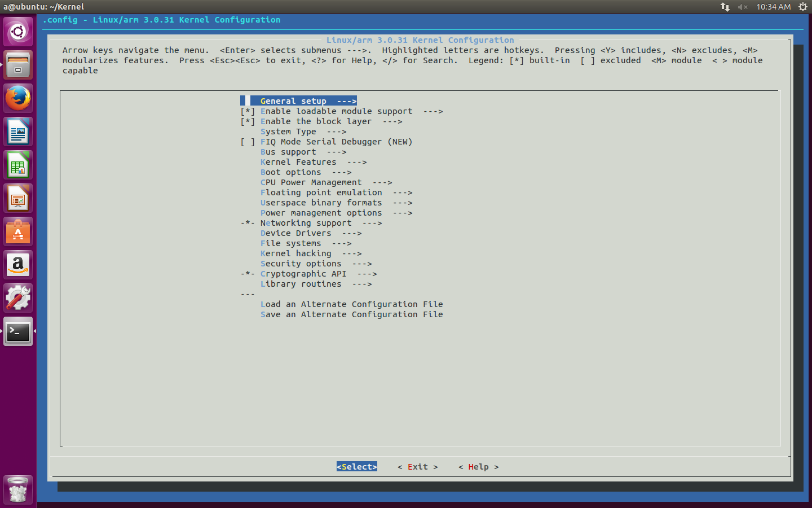Expand Userspace binary formats submenu

tap(336, 203)
